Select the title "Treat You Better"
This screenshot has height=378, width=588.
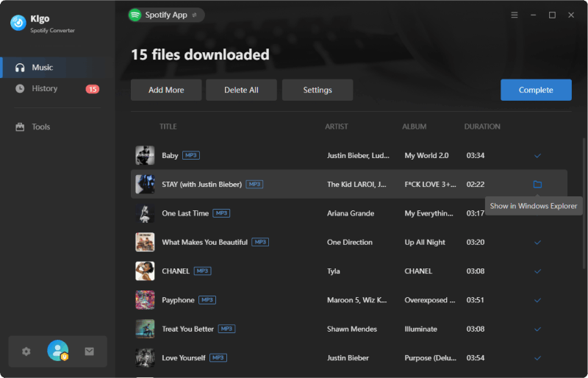coord(188,329)
